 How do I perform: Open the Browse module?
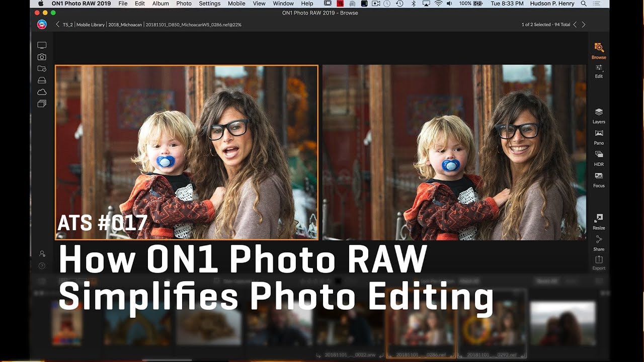point(599,51)
